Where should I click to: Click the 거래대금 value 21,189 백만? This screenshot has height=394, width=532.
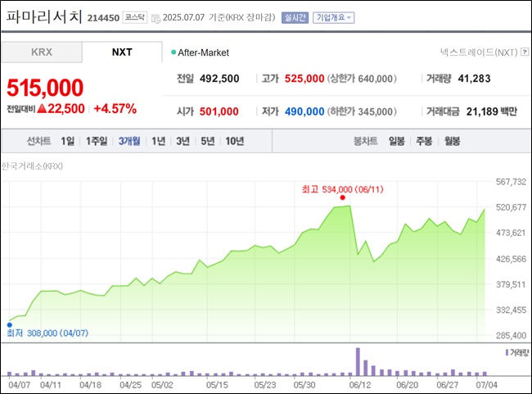coord(492,111)
